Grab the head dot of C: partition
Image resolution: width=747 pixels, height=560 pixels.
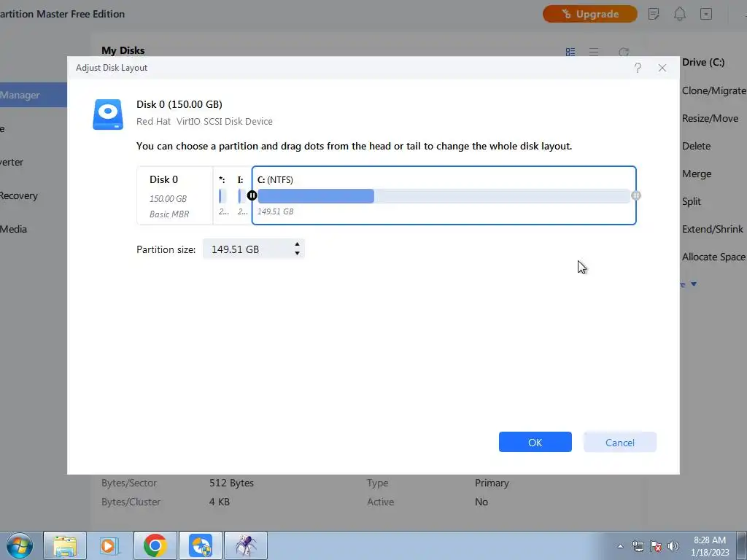252,195
